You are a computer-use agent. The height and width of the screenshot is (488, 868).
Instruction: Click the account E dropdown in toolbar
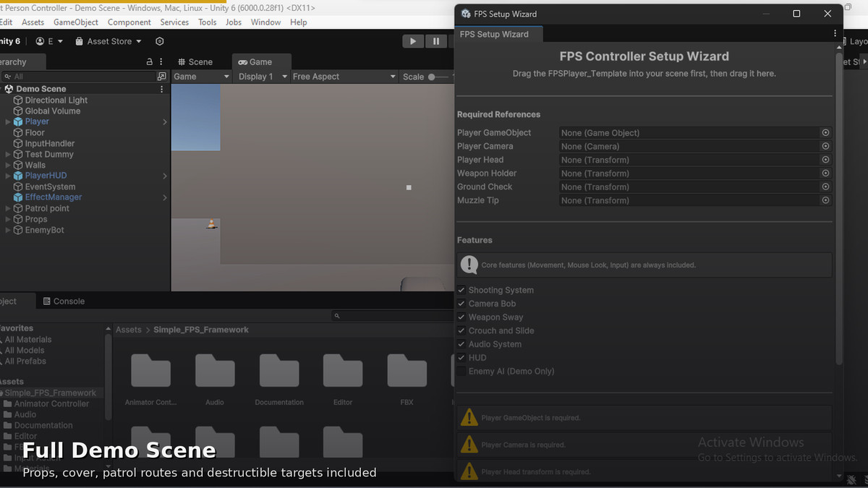[49, 41]
